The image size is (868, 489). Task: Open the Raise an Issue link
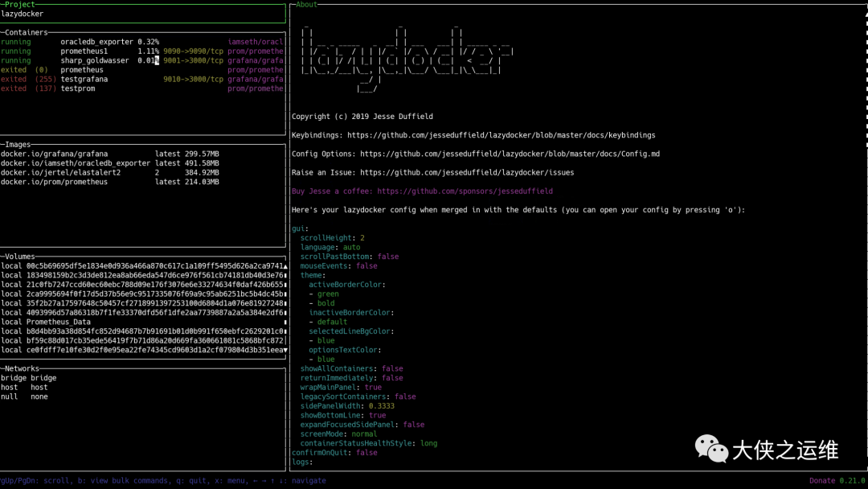467,172
